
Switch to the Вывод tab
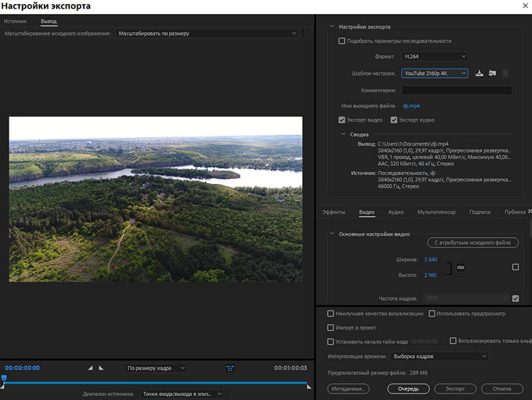49,21
